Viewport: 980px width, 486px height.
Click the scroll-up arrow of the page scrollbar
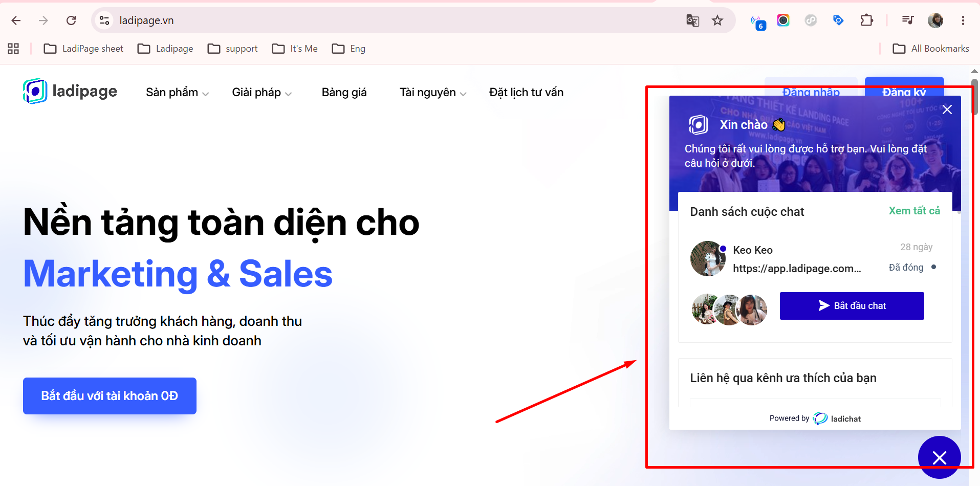tap(975, 71)
